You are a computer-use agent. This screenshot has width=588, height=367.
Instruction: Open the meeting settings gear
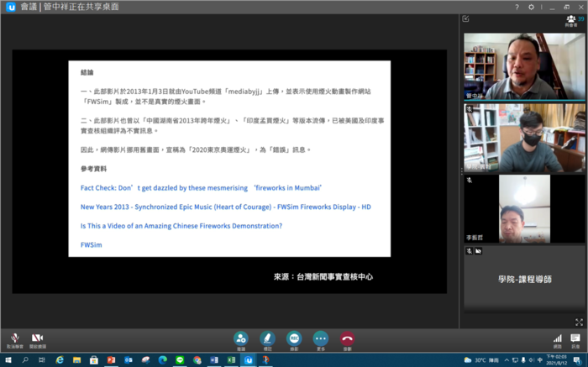click(x=531, y=7)
